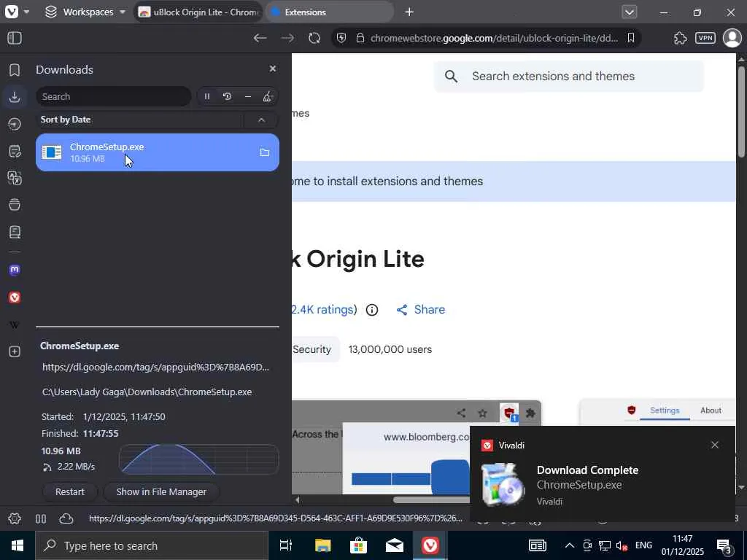
Task: Open the tab list dropdown in the title bar
Action: coord(630,12)
